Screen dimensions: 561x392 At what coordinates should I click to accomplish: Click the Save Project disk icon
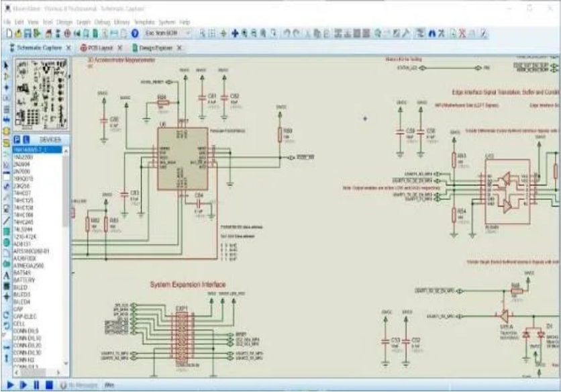[x=28, y=34]
